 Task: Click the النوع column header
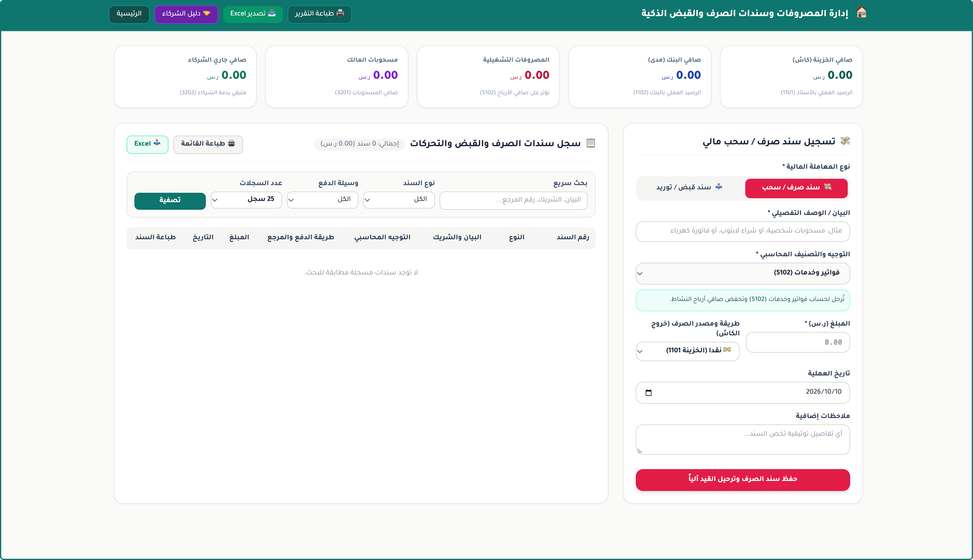coord(517,237)
